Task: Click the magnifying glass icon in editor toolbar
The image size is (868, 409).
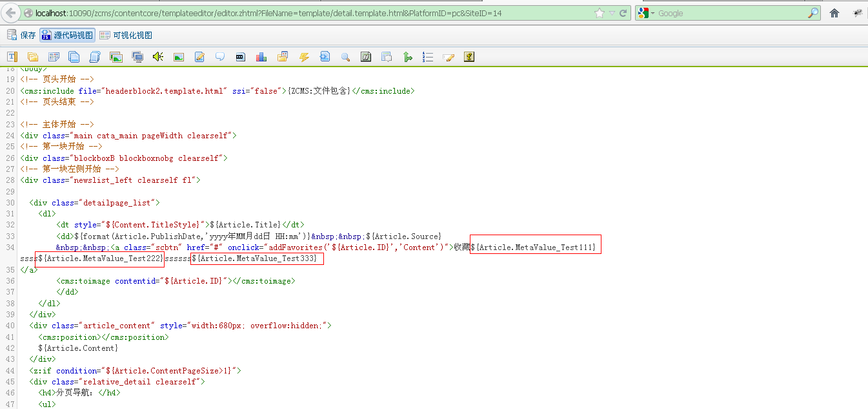Action: tap(345, 57)
